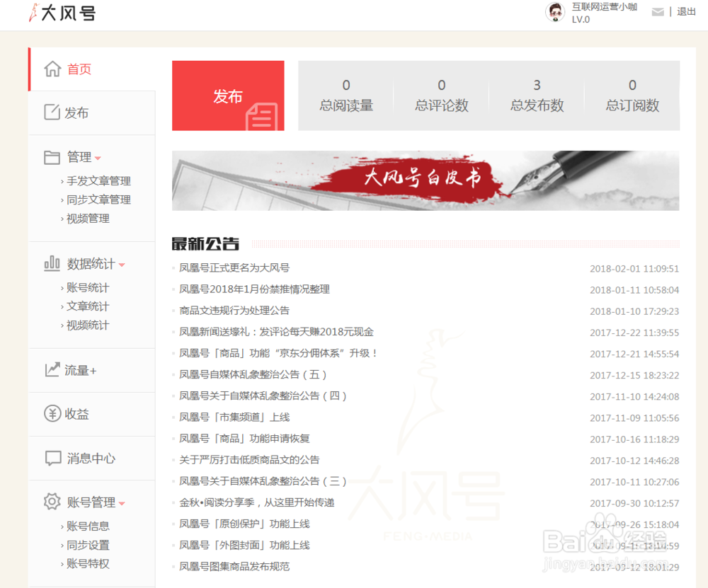Open 商品文违规行为处理公告
This screenshot has width=708, height=588.
[234, 311]
